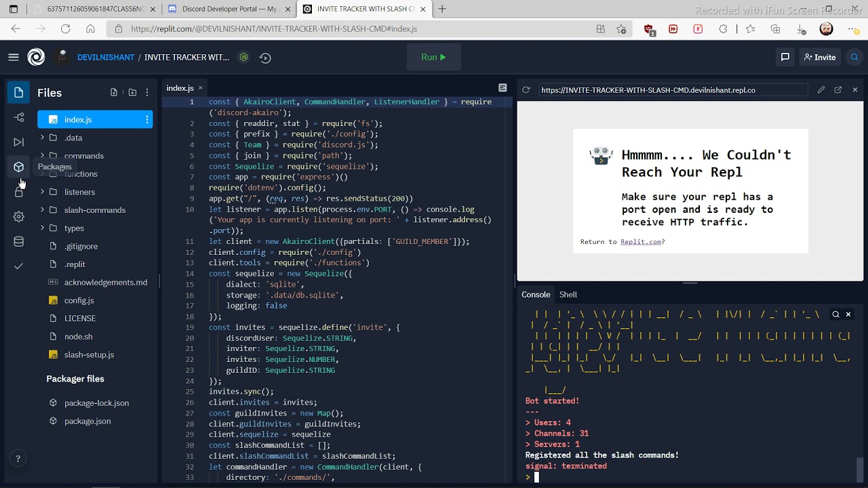The image size is (868, 488).
Task: Switch to the Console tab
Action: tap(536, 295)
